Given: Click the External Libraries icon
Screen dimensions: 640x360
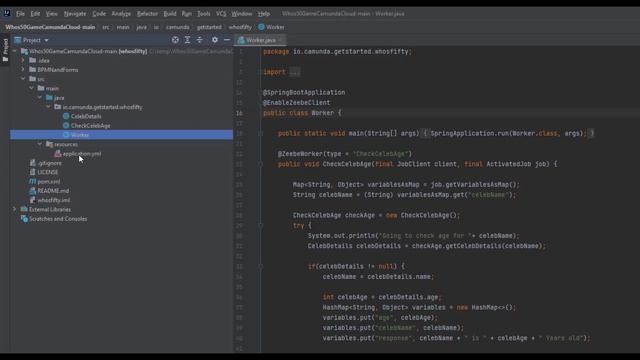Looking at the screenshot, I should click(x=24, y=209).
